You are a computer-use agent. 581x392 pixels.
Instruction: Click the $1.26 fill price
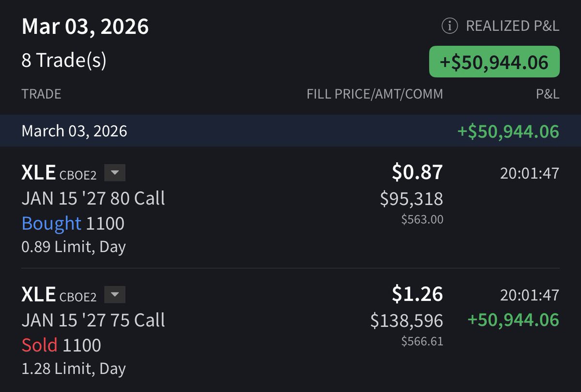(x=417, y=294)
